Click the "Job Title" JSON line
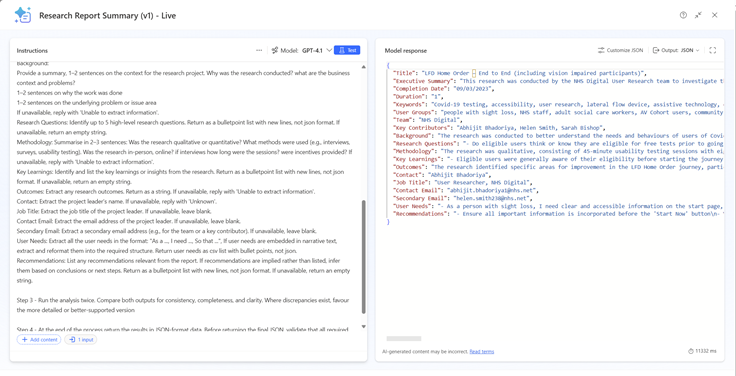Screen dimensions: 736x376 pyautogui.click(x=462, y=183)
